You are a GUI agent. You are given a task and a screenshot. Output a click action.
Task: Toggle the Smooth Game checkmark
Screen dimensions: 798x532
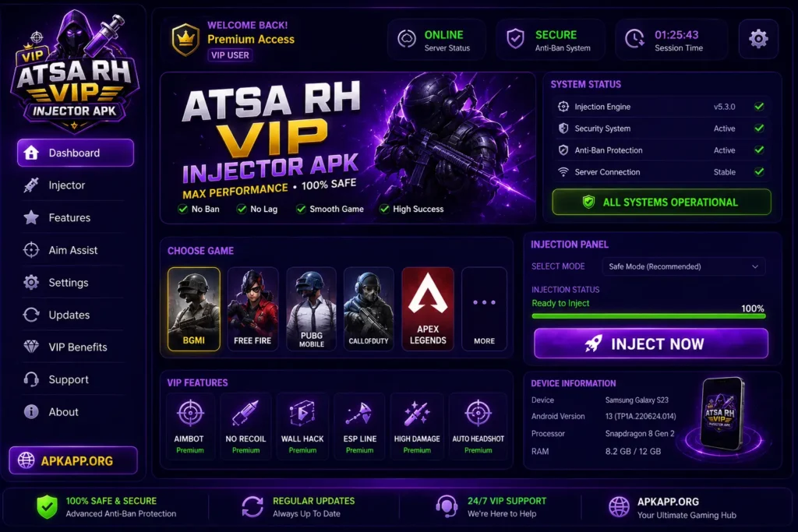[301, 209]
